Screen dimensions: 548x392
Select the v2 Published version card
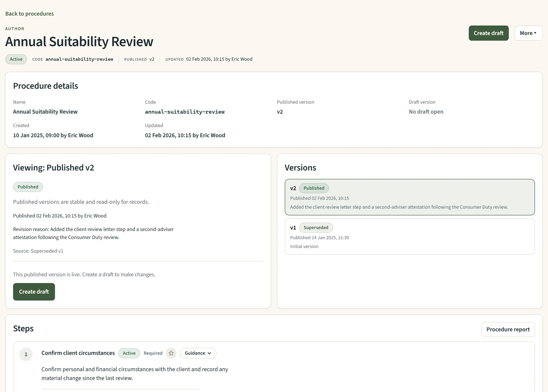pyautogui.click(x=410, y=197)
